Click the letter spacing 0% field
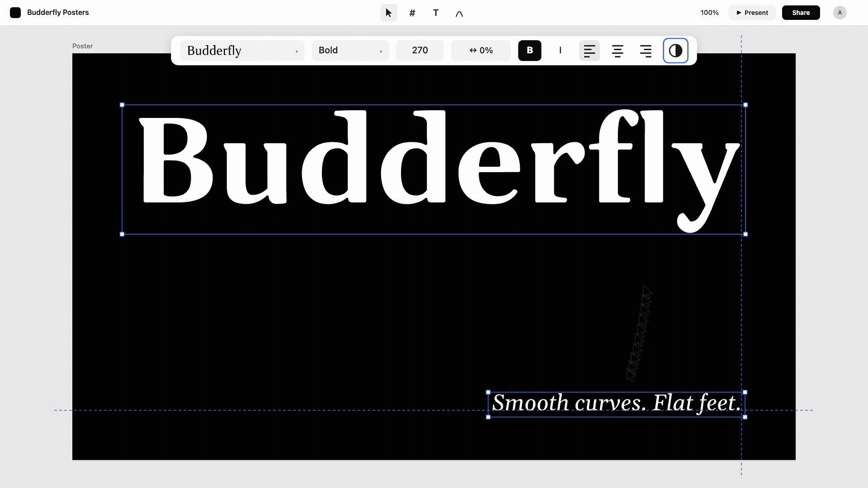The height and width of the screenshot is (488, 868). (481, 51)
